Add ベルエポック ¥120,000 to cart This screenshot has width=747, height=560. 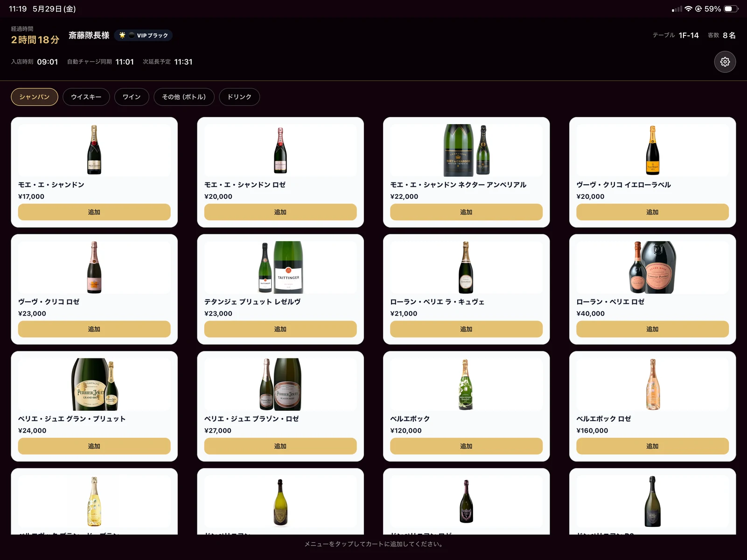point(466,446)
